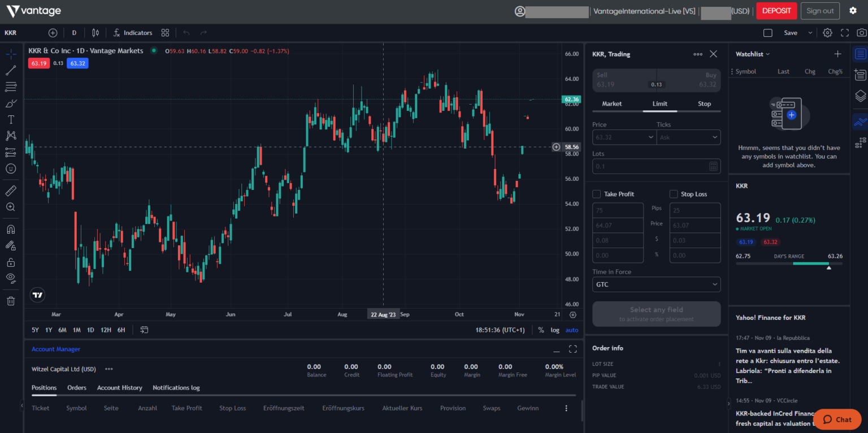
Task: Select the text annotation tool
Action: 11,120
